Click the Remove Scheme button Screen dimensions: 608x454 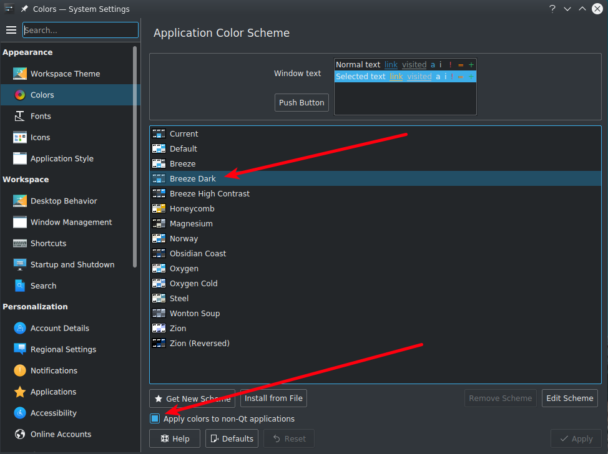tap(500, 398)
